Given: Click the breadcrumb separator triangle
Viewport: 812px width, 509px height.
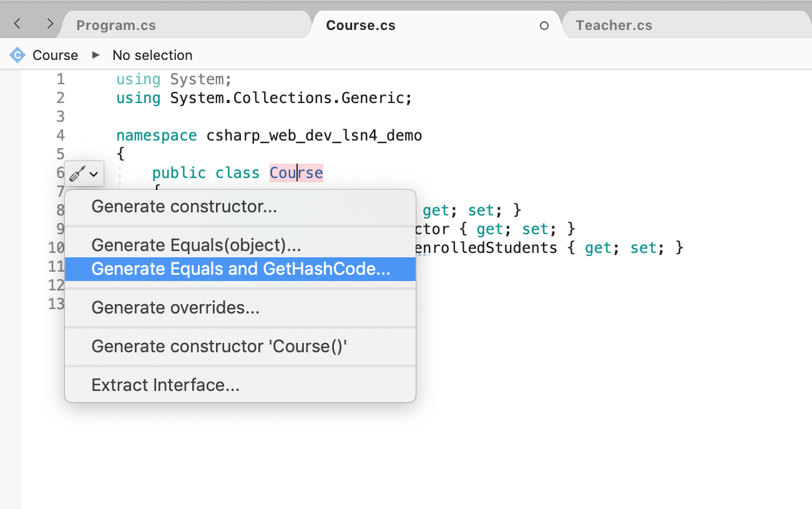Looking at the screenshot, I should 95,55.
